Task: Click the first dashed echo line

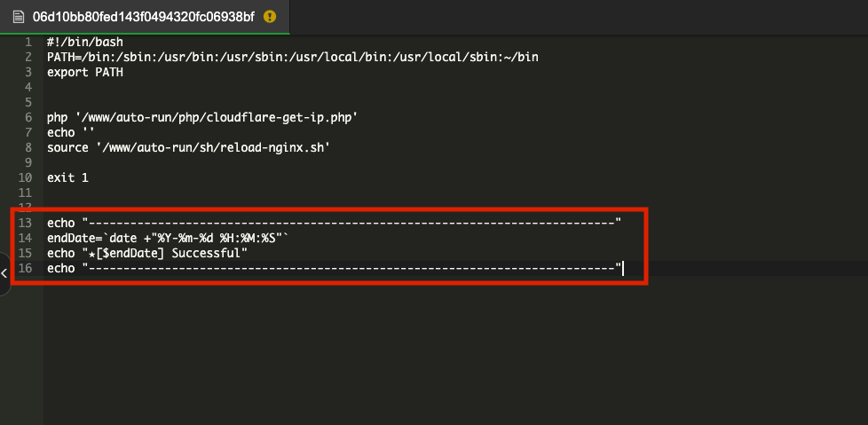Action: coord(334,223)
